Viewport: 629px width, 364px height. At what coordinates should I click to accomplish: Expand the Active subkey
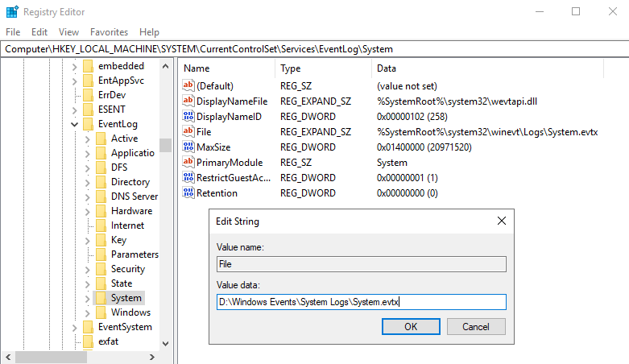(x=88, y=139)
